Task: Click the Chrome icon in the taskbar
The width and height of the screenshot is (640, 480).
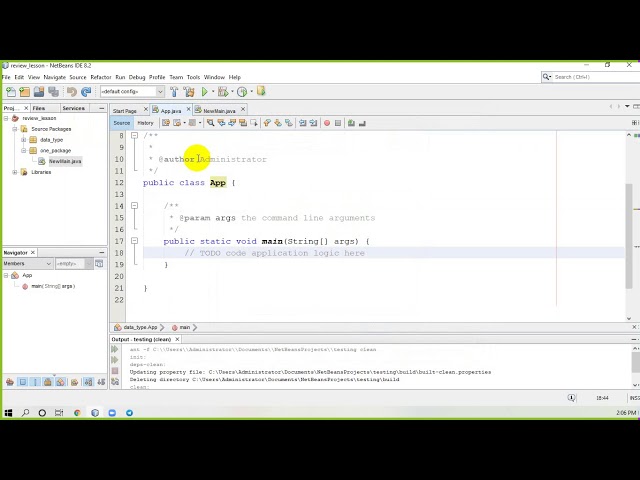Action: pyautogui.click(x=77, y=413)
